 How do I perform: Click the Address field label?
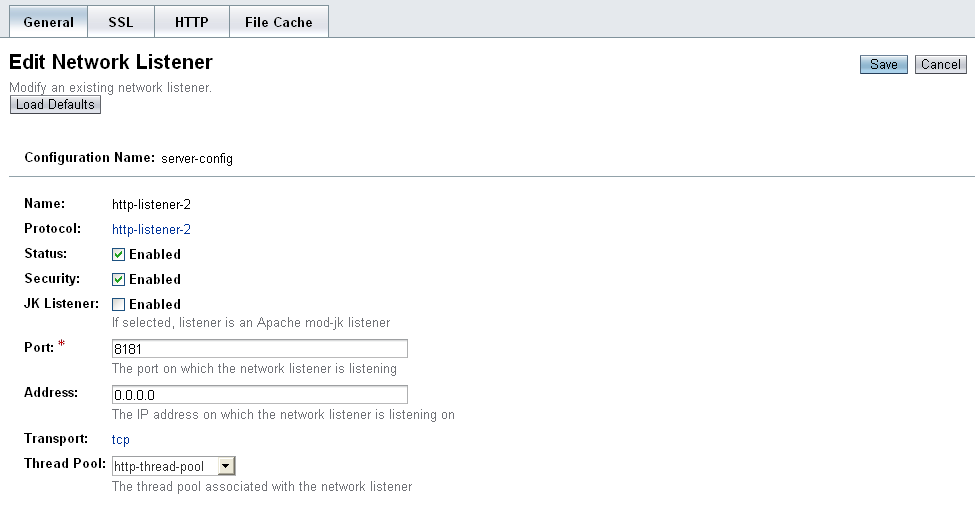(51, 393)
